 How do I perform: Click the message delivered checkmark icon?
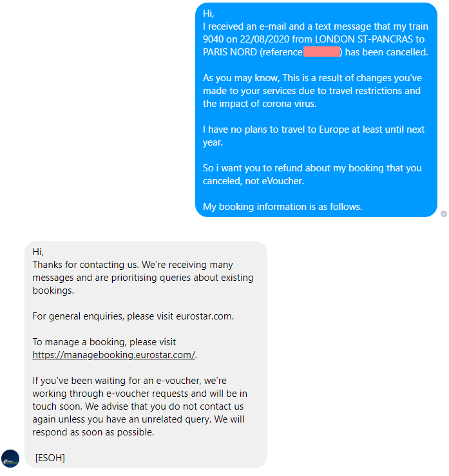[444, 214]
